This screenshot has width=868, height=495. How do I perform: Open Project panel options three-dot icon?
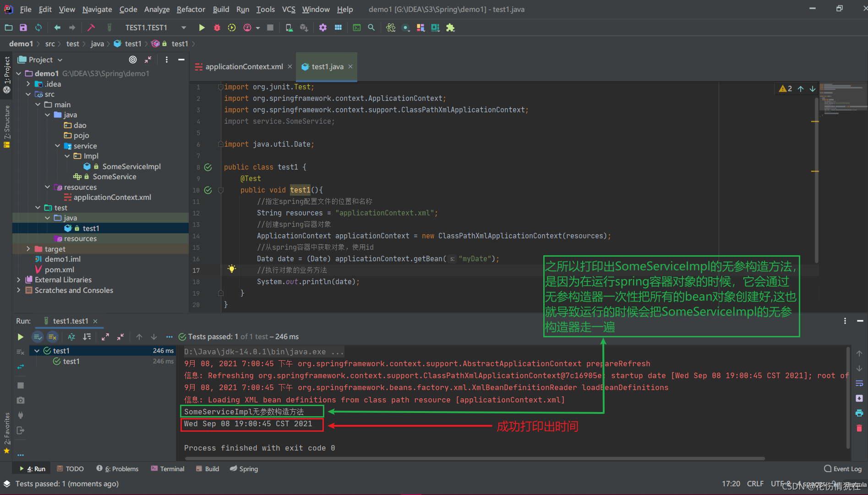tap(167, 60)
